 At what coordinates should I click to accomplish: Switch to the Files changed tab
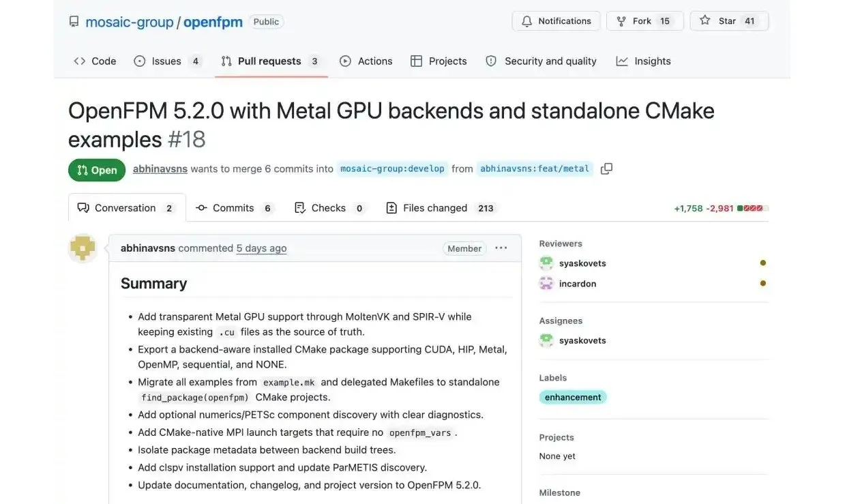coord(441,208)
